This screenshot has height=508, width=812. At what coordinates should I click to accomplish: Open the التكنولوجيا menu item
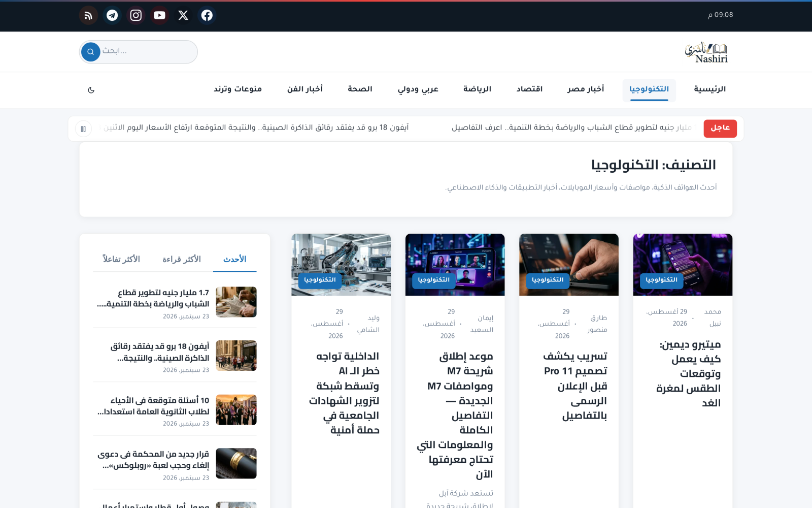649,89
